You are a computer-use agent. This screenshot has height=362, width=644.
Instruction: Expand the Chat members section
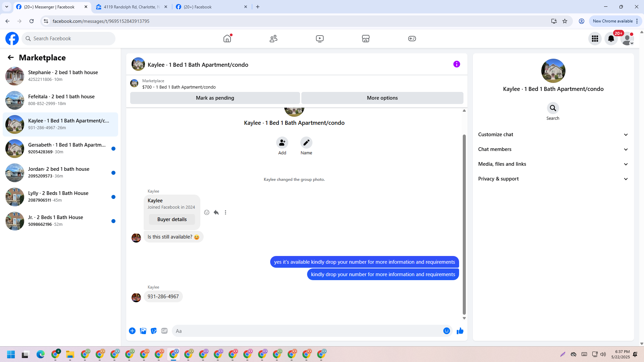click(x=553, y=149)
